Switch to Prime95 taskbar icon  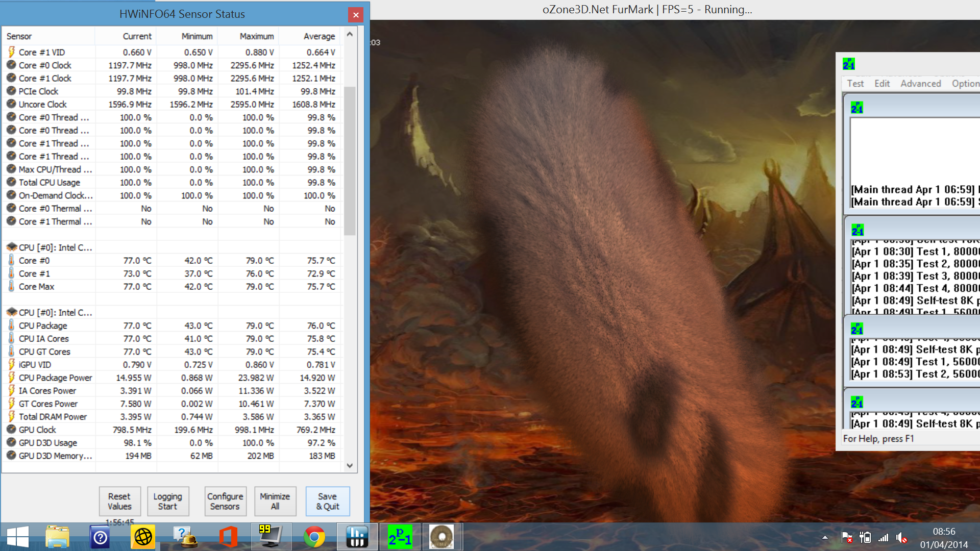[x=400, y=537]
